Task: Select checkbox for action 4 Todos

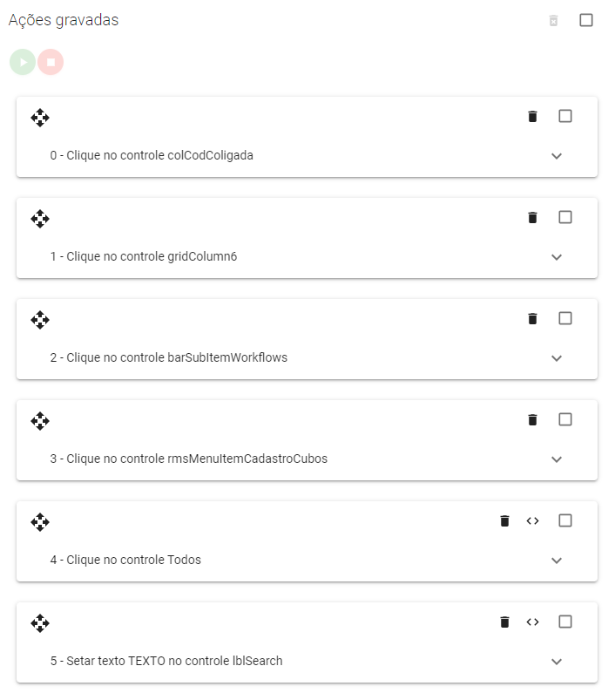Action: pyautogui.click(x=565, y=520)
